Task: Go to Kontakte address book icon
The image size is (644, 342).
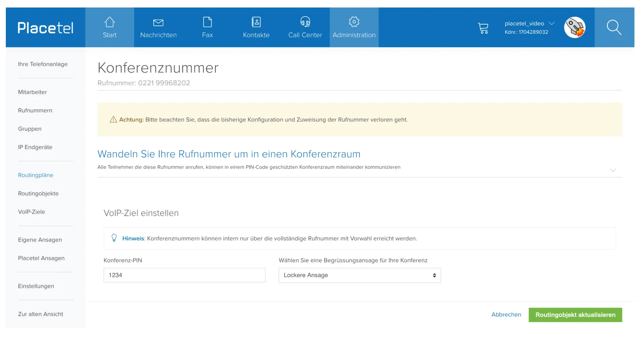Action: click(256, 22)
